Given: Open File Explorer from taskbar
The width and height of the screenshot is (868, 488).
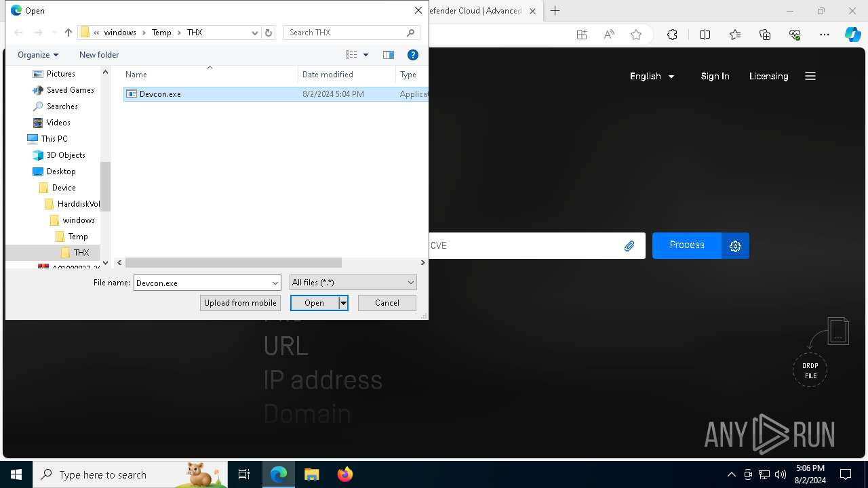Looking at the screenshot, I should 312,474.
